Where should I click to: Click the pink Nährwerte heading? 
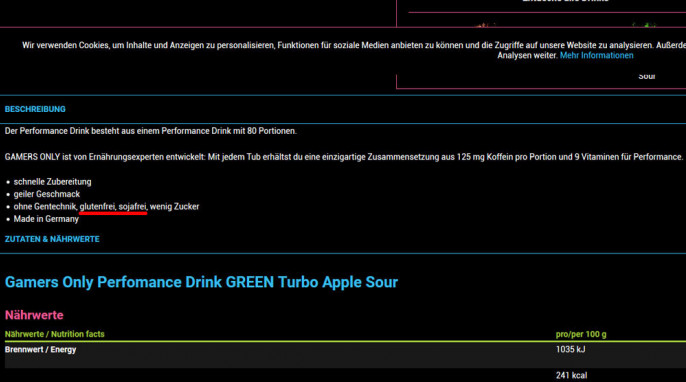coord(34,315)
